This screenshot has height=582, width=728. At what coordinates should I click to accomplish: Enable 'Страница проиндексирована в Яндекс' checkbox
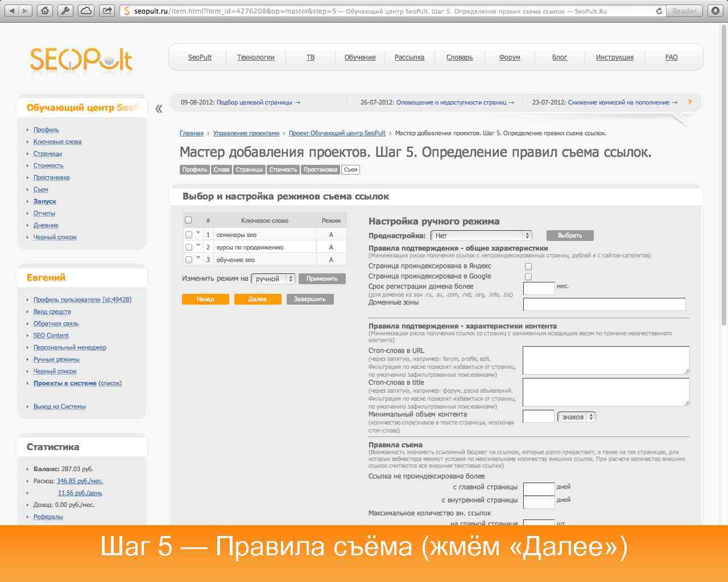[528, 266]
